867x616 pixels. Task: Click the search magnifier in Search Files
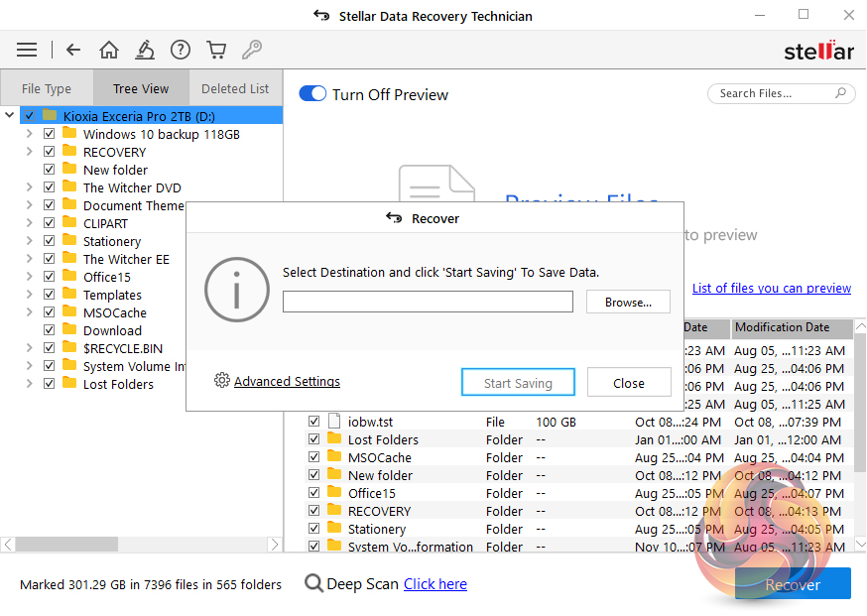pyautogui.click(x=840, y=93)
